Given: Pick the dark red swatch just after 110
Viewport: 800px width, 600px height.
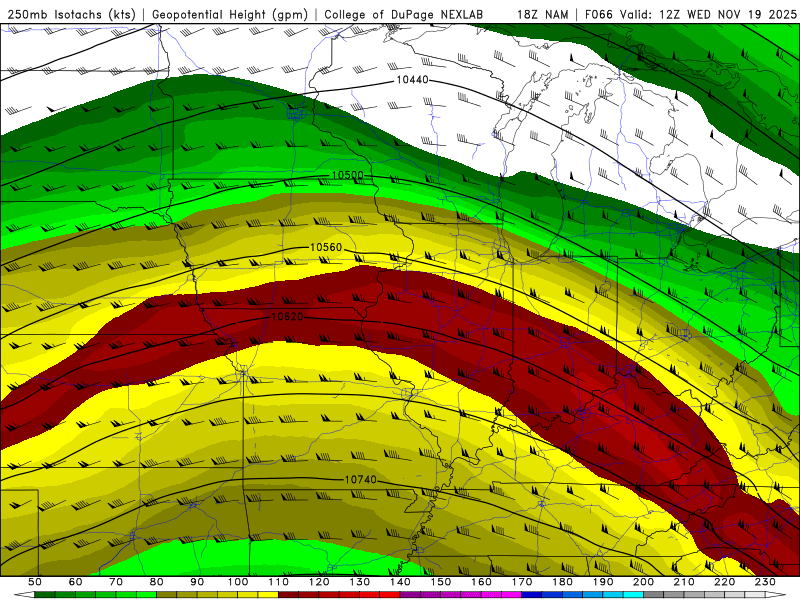Looking at the screenshot, I should tap(288, 594).
